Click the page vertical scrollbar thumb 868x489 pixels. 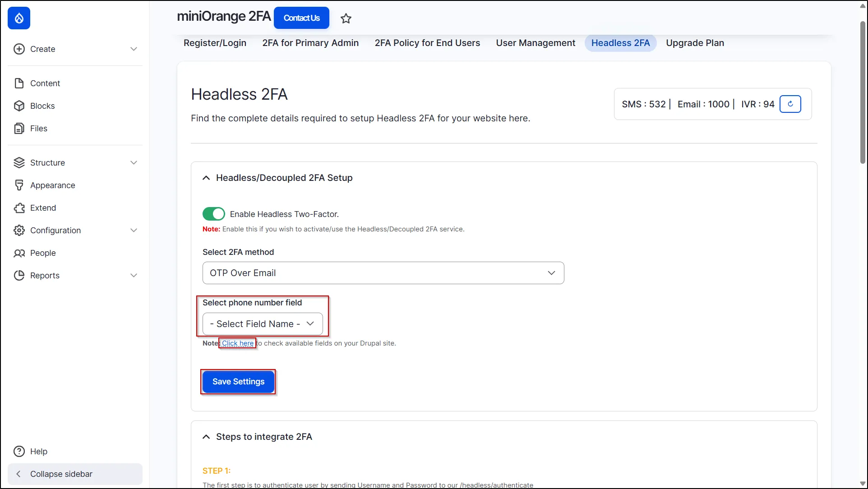[863, 92]
